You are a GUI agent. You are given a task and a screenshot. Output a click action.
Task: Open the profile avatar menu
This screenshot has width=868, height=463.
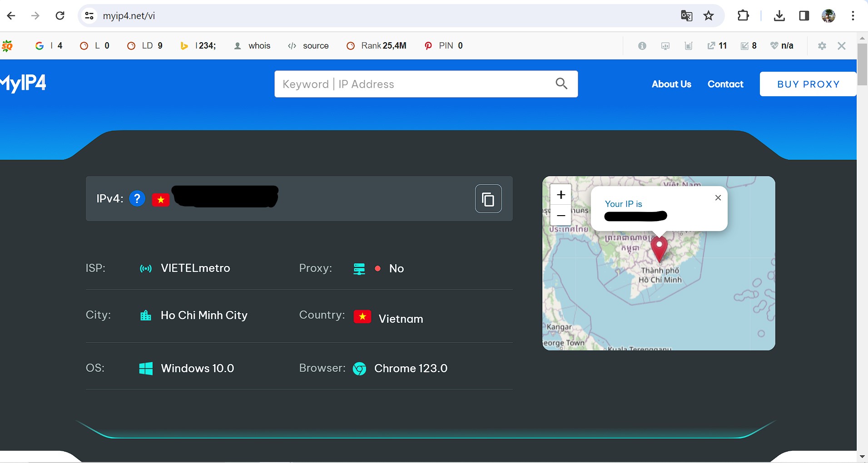[828, 16]
